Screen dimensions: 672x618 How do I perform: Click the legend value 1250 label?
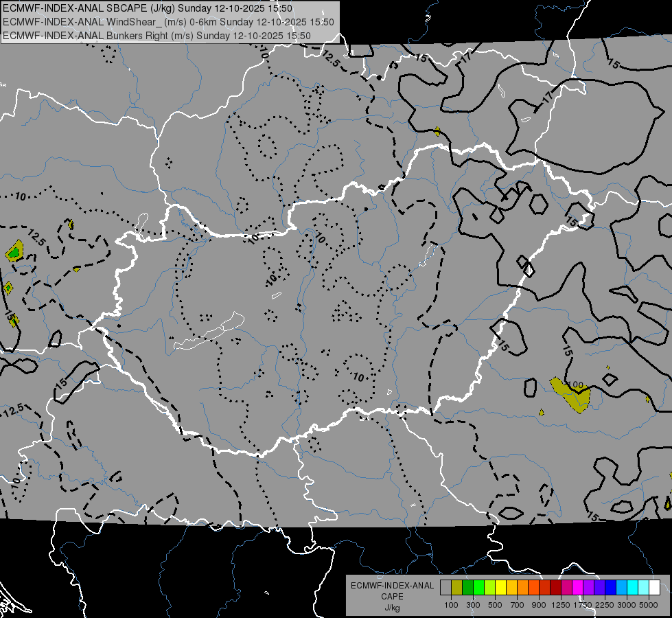click(561, 605)
